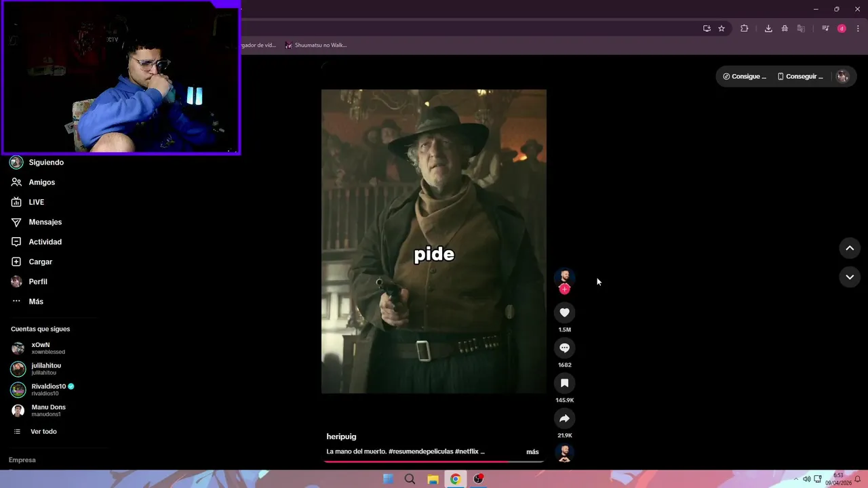This screenshot has height=488, width=868.
Task: Open the Chrome extensions puzzle icon
Action: (744, 28)
